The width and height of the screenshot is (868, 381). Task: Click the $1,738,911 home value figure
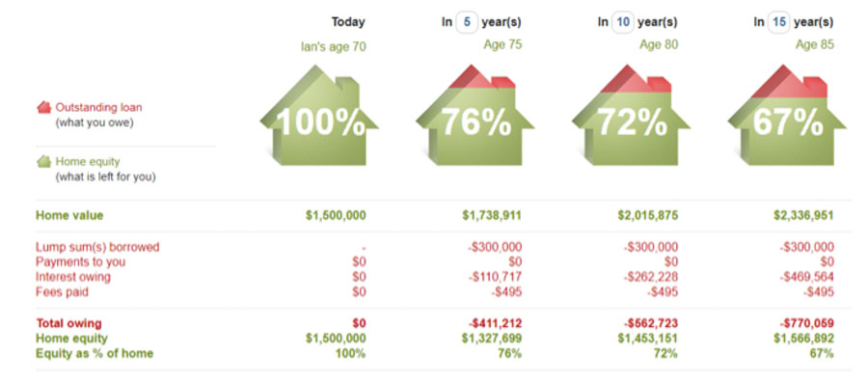pos(492,215)
